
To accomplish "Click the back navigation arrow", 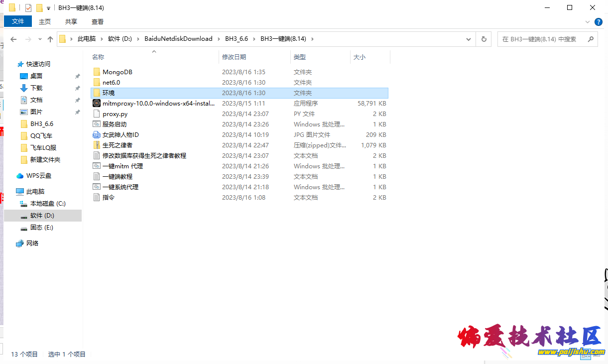I will (x=14, y=39).
